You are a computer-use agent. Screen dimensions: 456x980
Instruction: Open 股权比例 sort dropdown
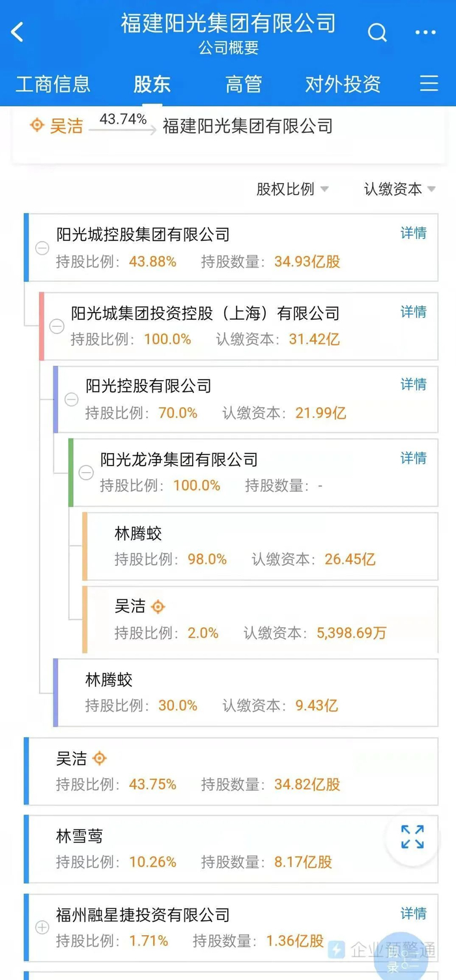(x=292, y=189)
